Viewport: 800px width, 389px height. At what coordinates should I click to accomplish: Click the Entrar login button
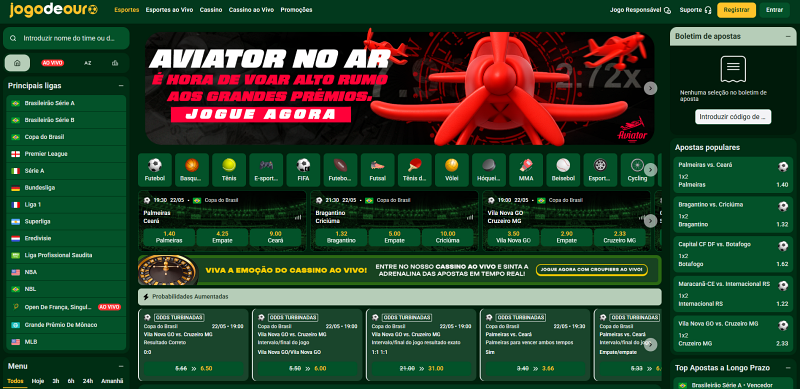(x=774, y=10)
